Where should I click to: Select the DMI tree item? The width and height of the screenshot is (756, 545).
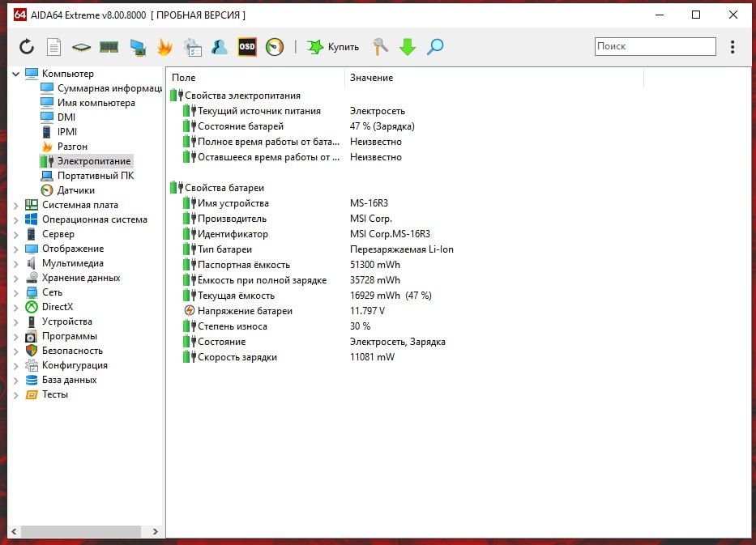pyautogui.click(x=58, y=117)
